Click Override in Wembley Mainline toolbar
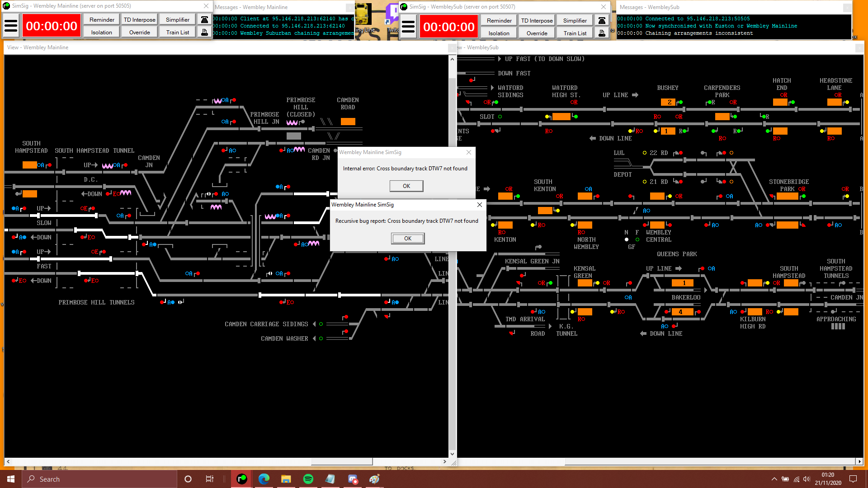868x488 pixels. (x=140, y=32)
